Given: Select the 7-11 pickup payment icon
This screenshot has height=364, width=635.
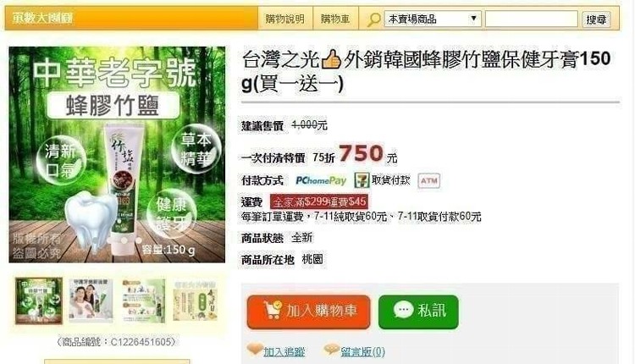Looking at the screenshot, I should (x=362, y=180).
